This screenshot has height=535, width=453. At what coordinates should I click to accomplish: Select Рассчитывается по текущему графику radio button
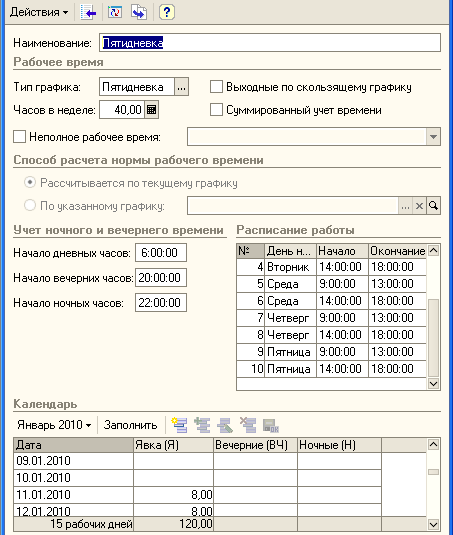pyautogui.click(x=30, y=183)
